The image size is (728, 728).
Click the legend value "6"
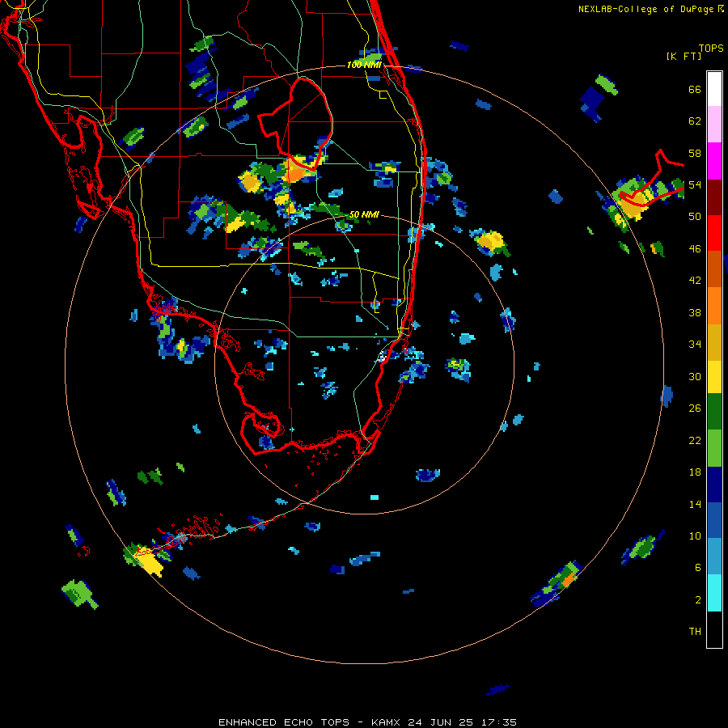(x=698, y=568)
